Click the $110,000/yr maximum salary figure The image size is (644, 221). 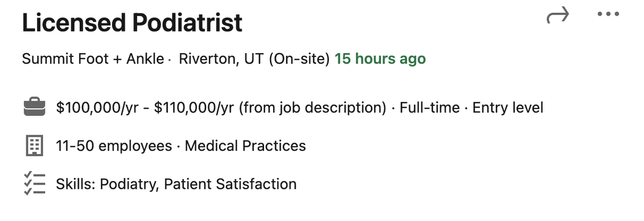pos(194,108)
